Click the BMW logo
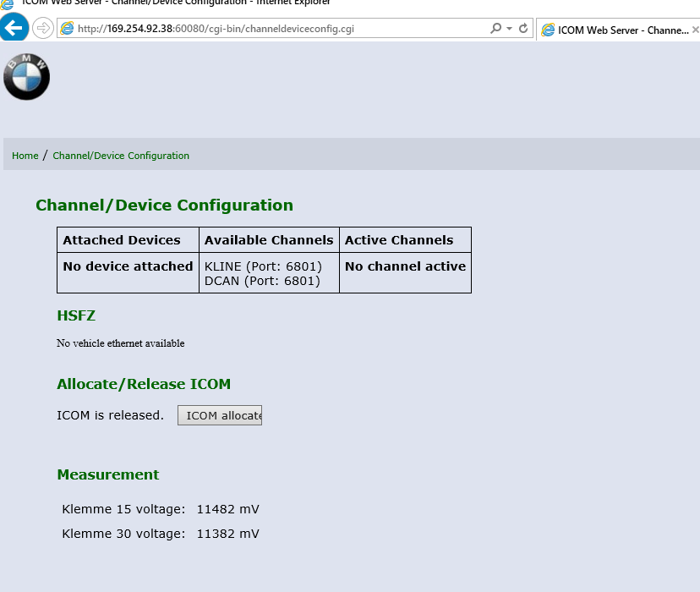Screen dimensions: 700x592 click(26, 76)
